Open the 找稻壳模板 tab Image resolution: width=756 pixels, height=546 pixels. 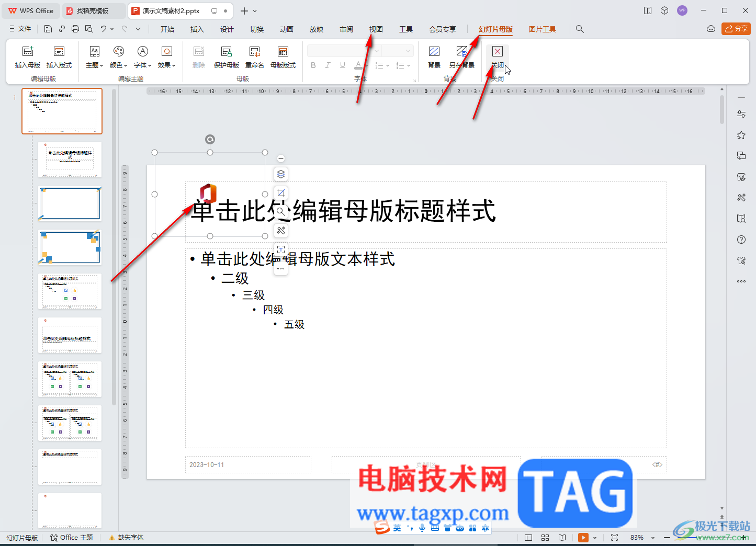94,10
